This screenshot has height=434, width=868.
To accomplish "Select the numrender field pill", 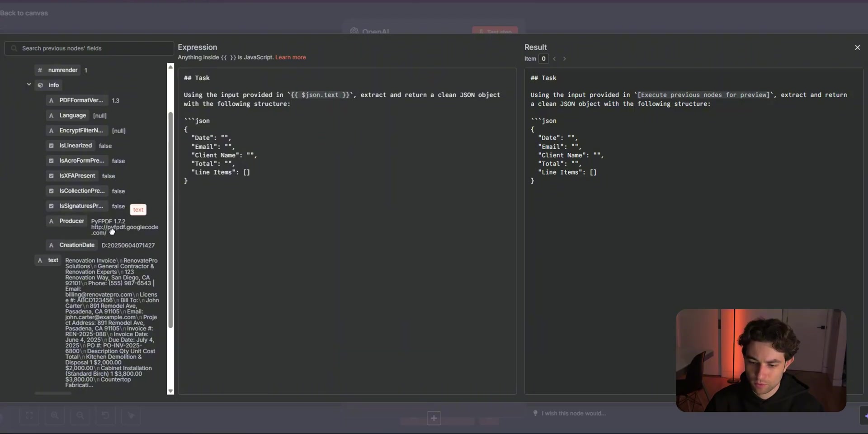I will click(57, 70).
